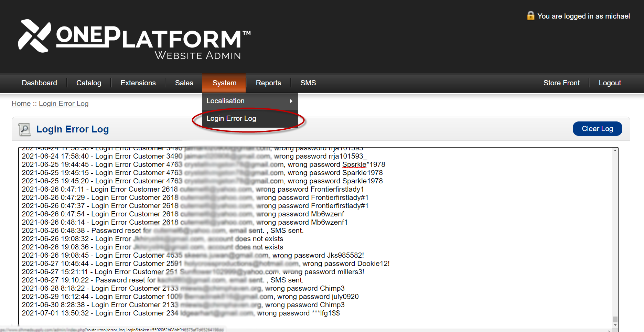Expand the Localisation submenu arrow
This screenshot has width=644, height=332.
(291, 101)
